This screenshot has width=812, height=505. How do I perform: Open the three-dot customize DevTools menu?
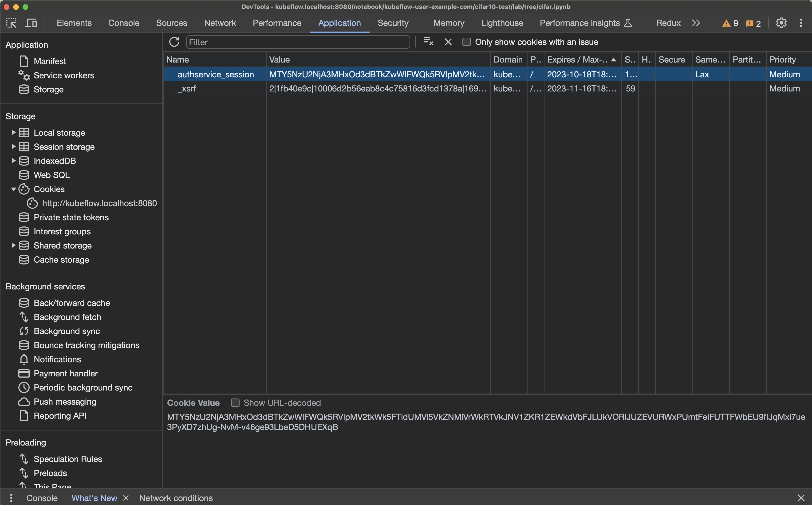pos(801,23)
